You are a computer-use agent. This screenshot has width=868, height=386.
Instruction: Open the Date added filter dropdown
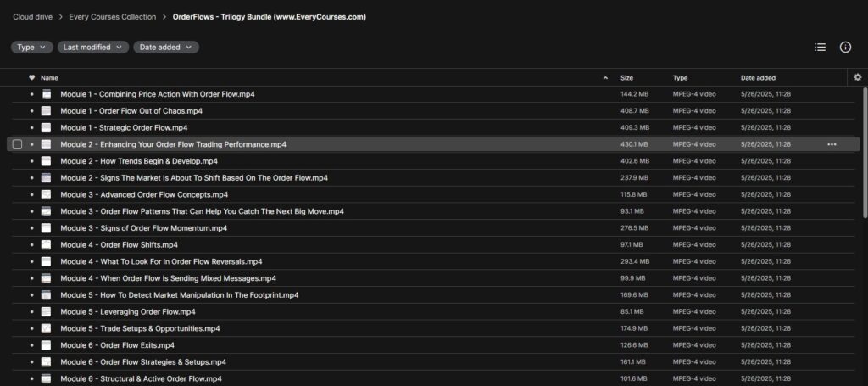coord(166,47)
